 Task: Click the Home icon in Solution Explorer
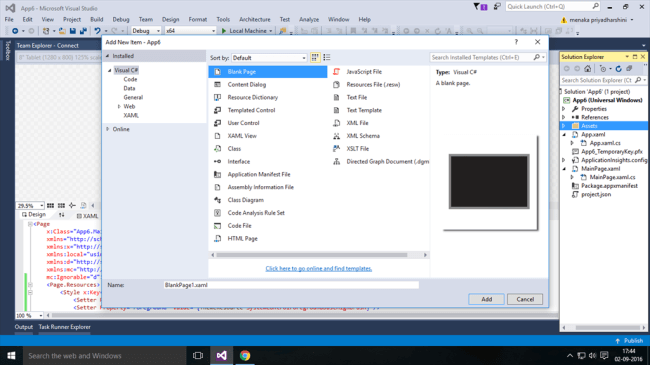pyautogui.click(x=587, y=69)
